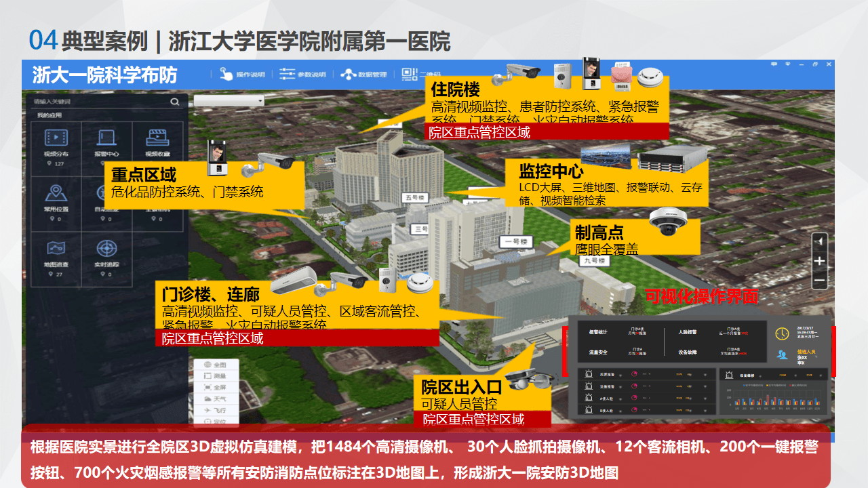Screen dimensions: 868x488
Task: Click the 参数说明 sliders icon
Action: pyautogui.click(x=288, y=74)
